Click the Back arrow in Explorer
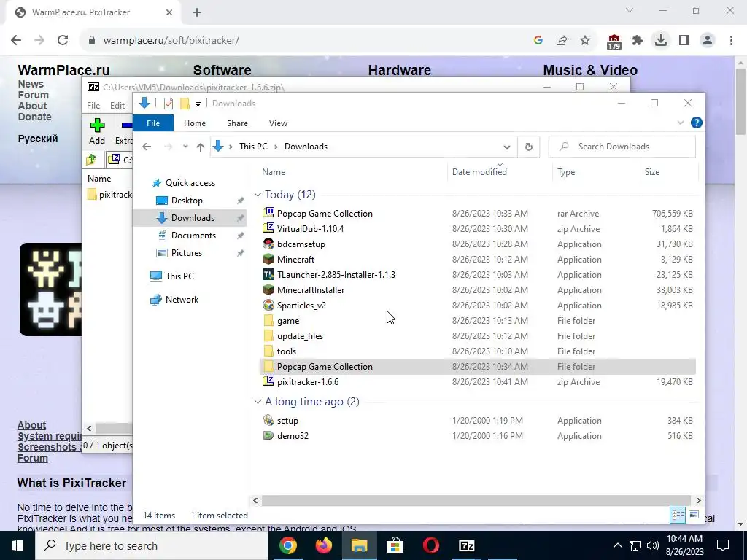The image size is (747, 560). click(x=147, y=147)
